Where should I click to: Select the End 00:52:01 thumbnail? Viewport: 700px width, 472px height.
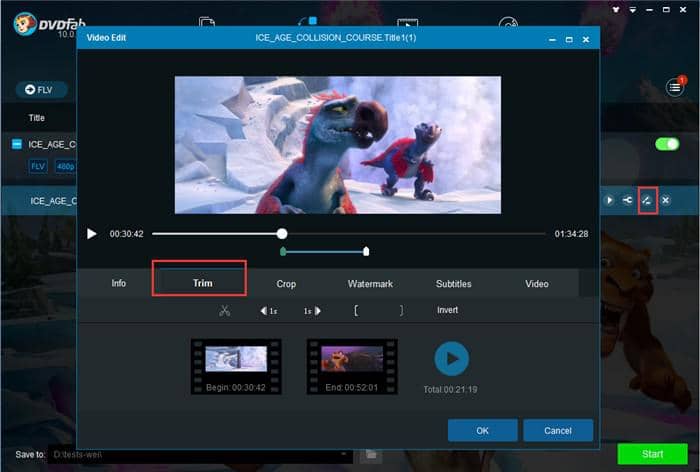[x=352, y=367]
